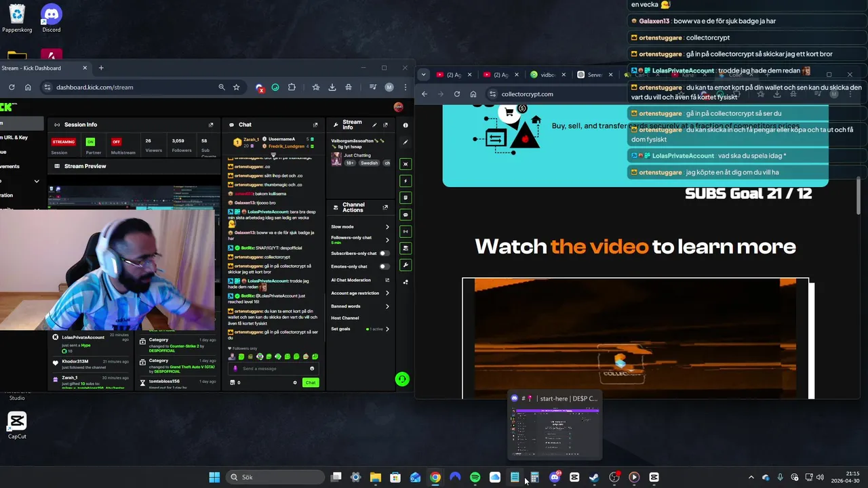
Task: Open Discord from the taskbar
Action: coord(555,477)
